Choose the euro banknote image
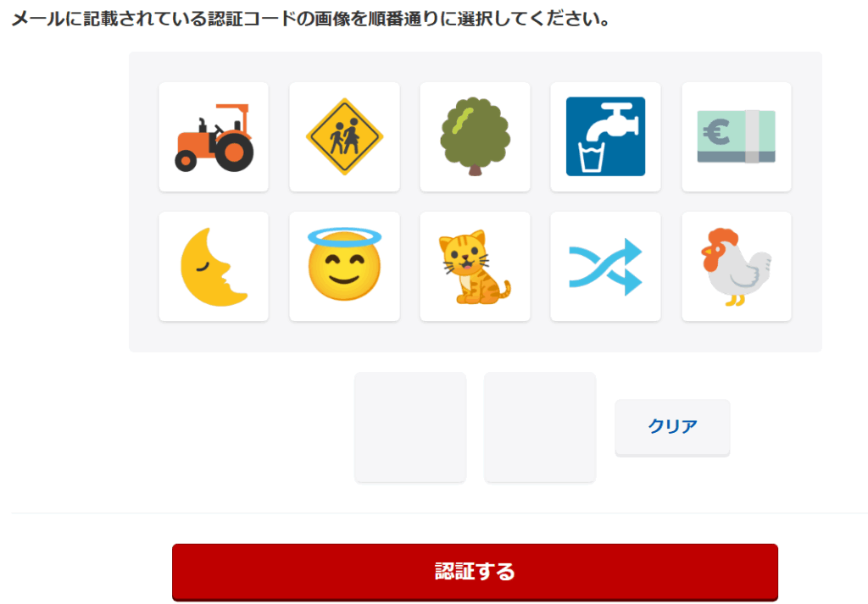The width and height of the screenshot is (868, 604). (737, 136)
